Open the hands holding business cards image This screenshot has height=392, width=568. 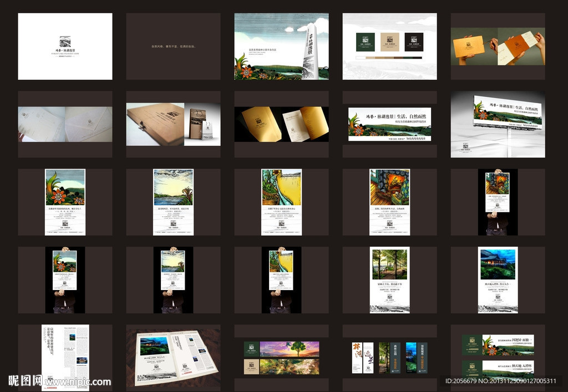(x=498, y=47)
